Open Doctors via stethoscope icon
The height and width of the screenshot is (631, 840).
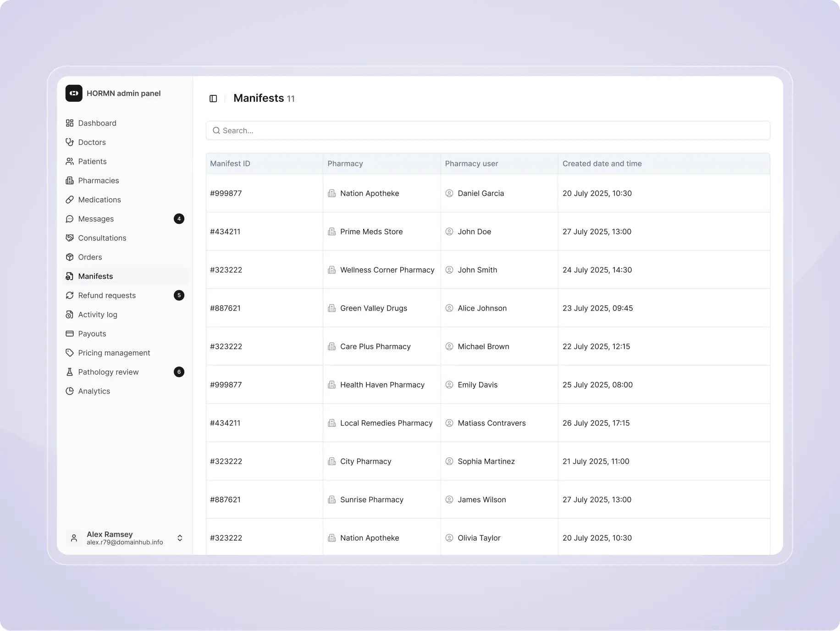pos(70,142)
